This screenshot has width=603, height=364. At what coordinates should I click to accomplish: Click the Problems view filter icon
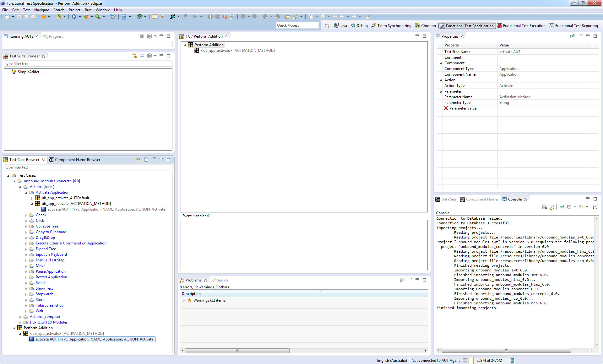(402, 280)
